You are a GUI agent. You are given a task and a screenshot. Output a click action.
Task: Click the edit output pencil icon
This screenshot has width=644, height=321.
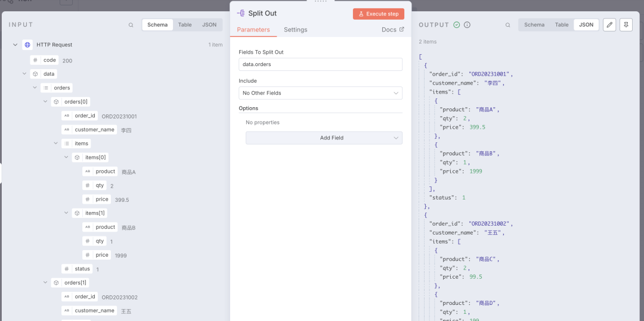pyautogui.click(x=609, y=25)
